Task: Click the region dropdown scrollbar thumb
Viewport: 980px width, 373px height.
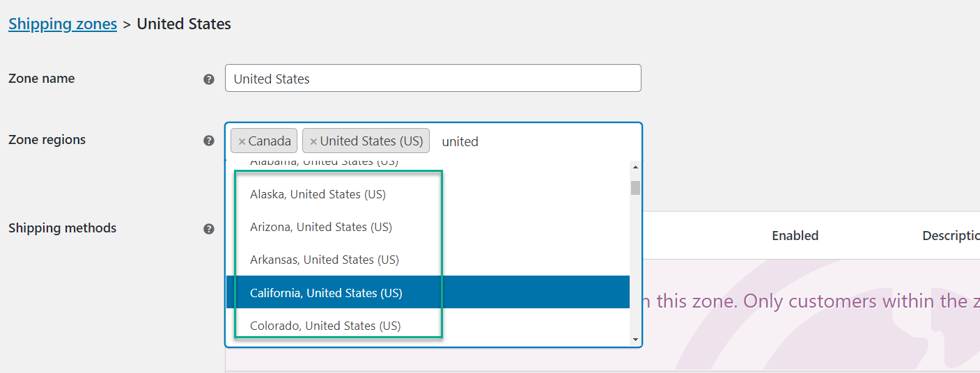Action: coord(635,188)
